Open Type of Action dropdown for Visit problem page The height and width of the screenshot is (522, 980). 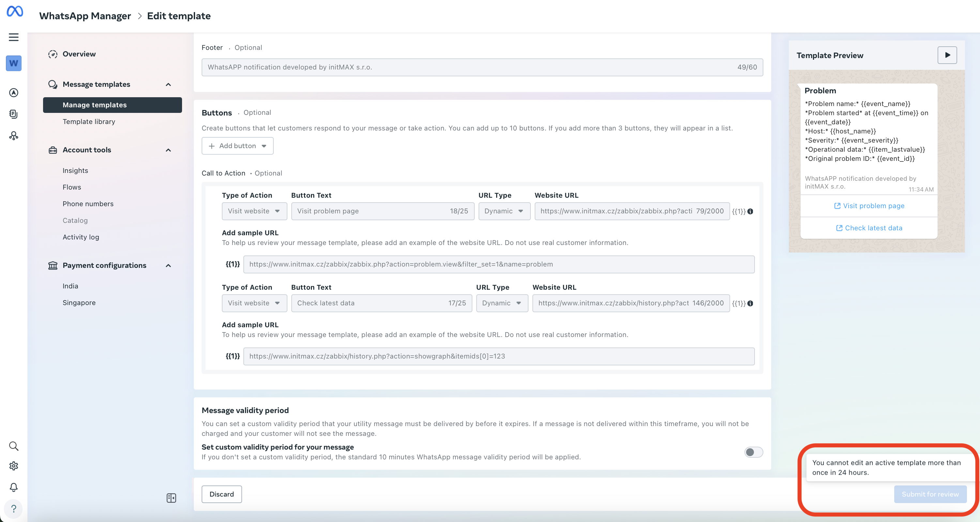coord(254,211)
